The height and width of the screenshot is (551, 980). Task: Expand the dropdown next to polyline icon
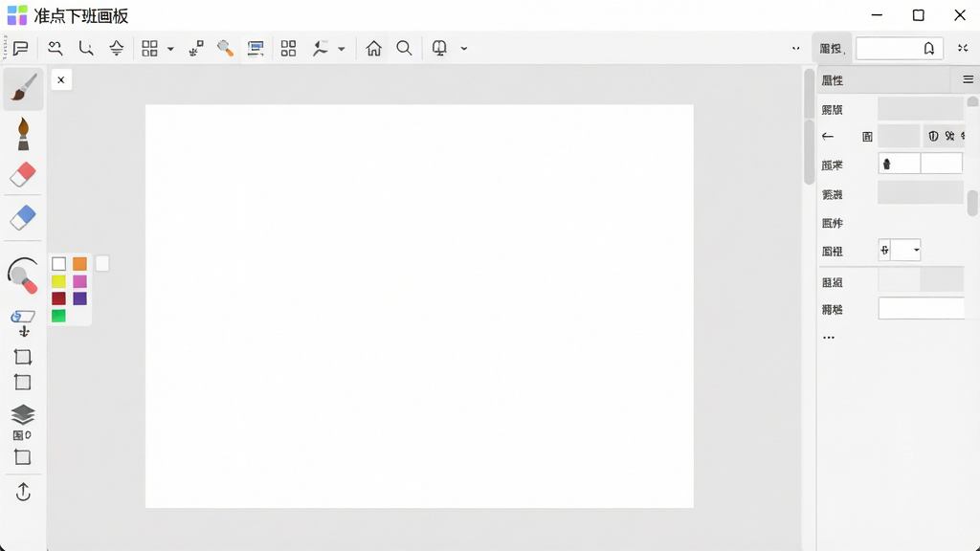point(342,49)
